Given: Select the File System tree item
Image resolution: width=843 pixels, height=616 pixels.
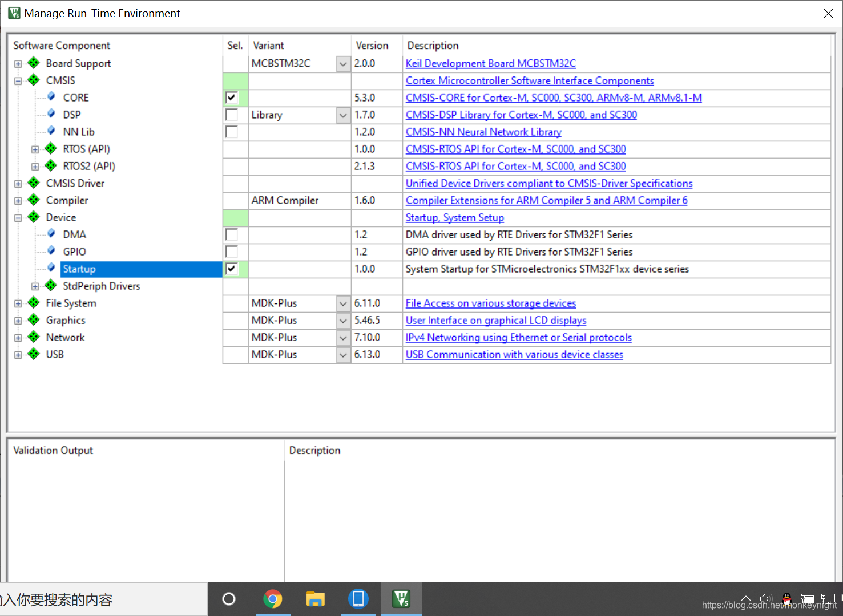Looking at the screenshot, I should pos(71,303).
